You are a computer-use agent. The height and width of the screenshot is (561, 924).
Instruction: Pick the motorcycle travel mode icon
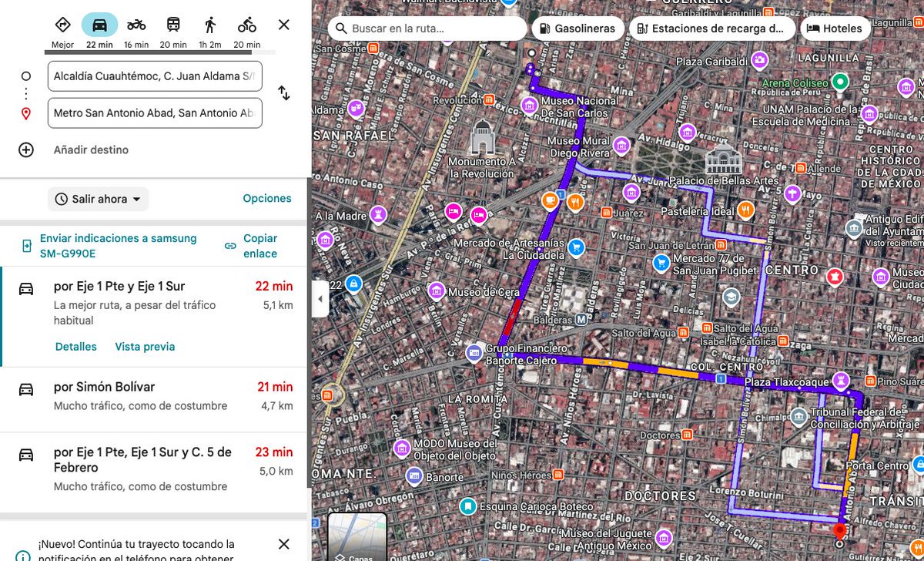click(136, 24)
